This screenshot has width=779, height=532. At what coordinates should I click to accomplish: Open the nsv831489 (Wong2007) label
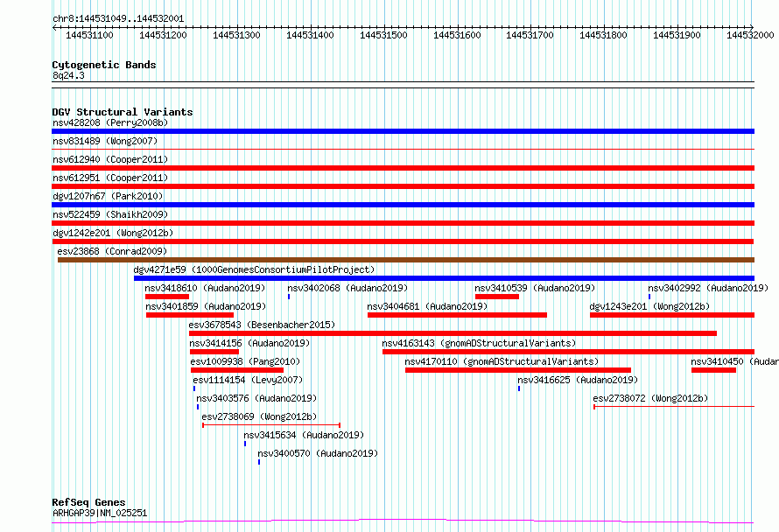click(x=105, y=141)
